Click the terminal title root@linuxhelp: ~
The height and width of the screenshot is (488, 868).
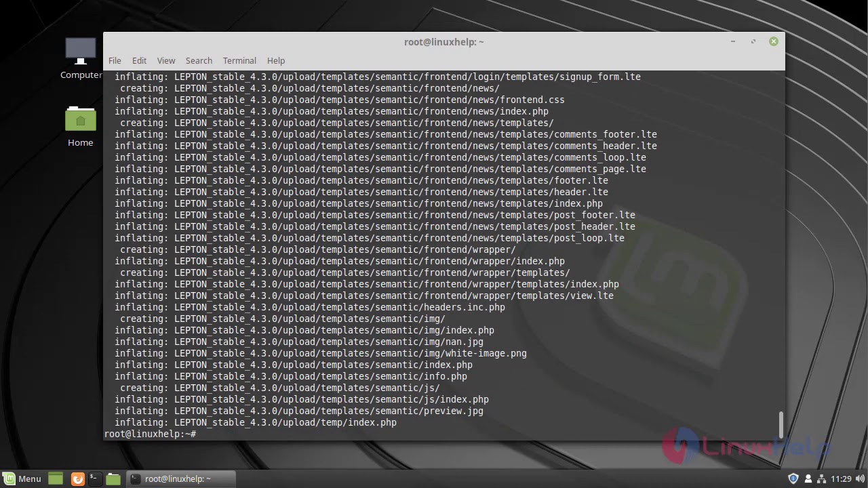(x=444, y=42)
